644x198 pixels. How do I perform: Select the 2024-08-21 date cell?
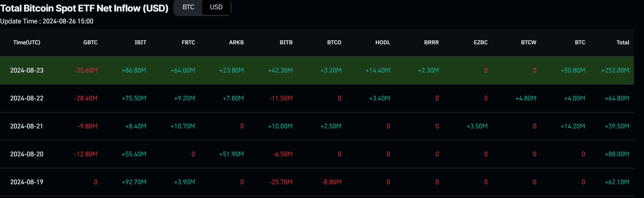point(27,126)
